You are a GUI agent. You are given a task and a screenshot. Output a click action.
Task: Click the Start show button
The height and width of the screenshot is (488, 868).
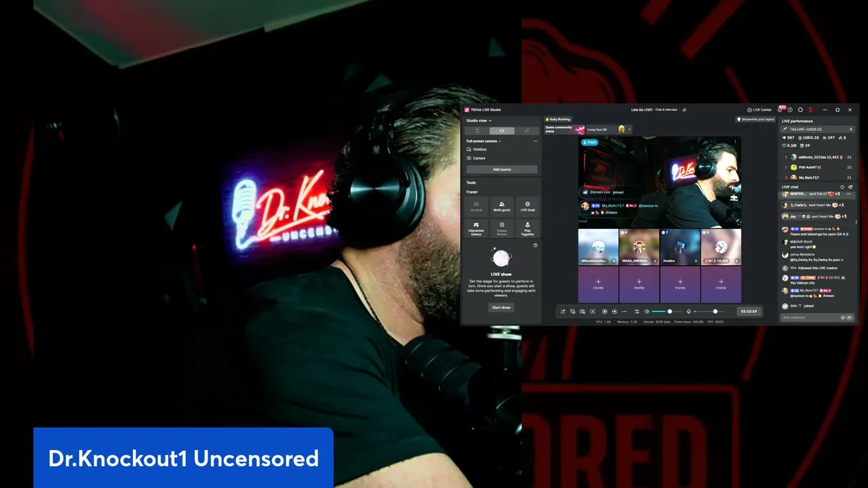pyautogui.click(x=501, y=308)
